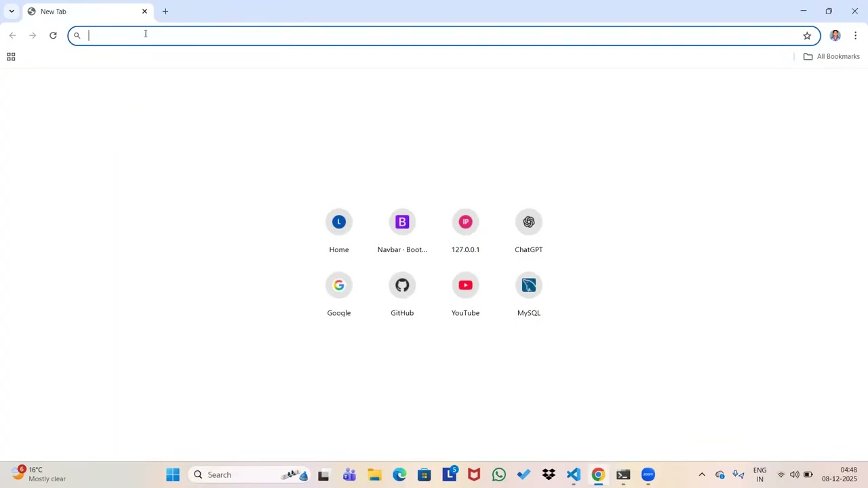Close the New Tab tab
This screenshot has height=488, width=868.
point(144,12)
